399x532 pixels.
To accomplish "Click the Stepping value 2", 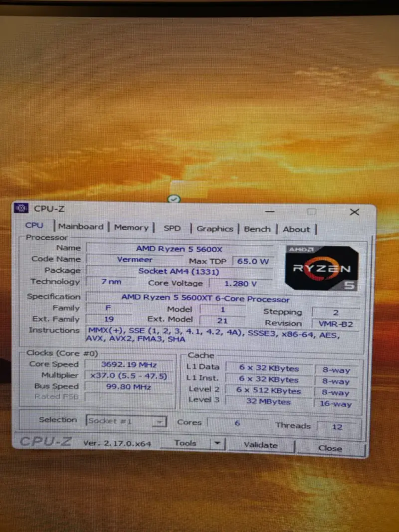I will click(x=336, y=313).
